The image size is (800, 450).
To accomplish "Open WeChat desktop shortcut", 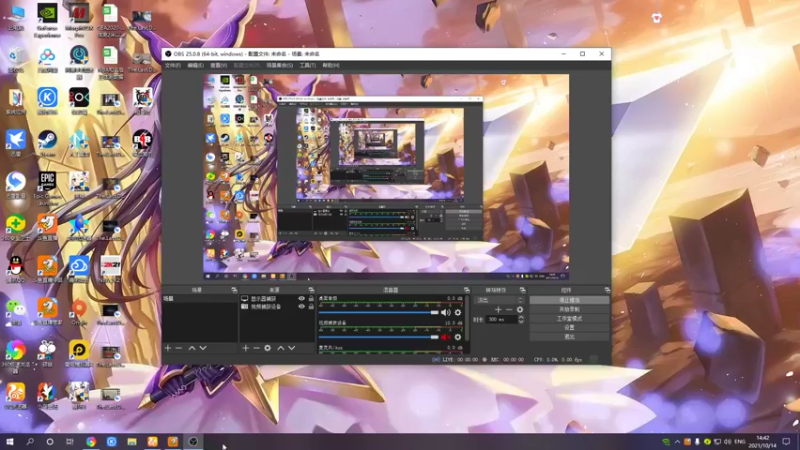I will point(16,311).
